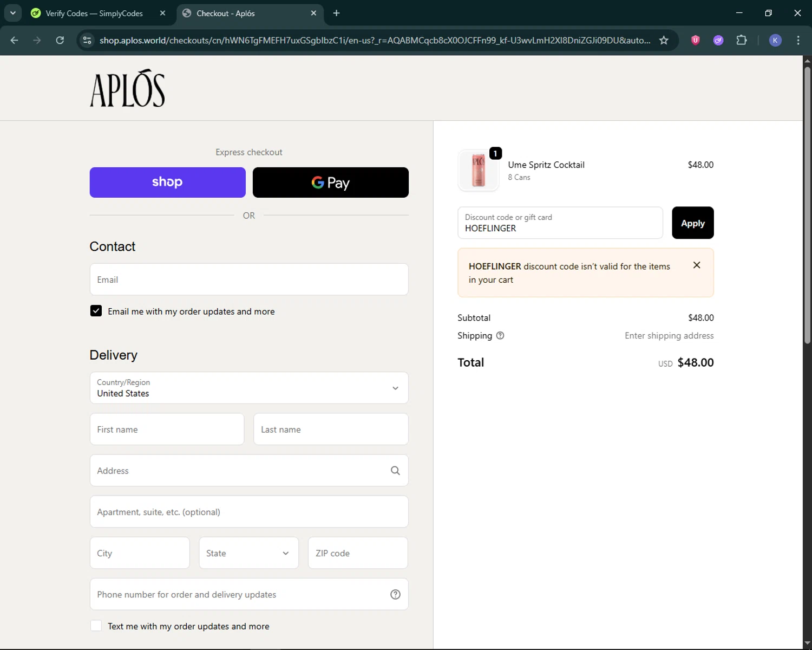The image size is (812, 650).
Task: Click the browser forward arrow
Action: click(x=37, y=40)
